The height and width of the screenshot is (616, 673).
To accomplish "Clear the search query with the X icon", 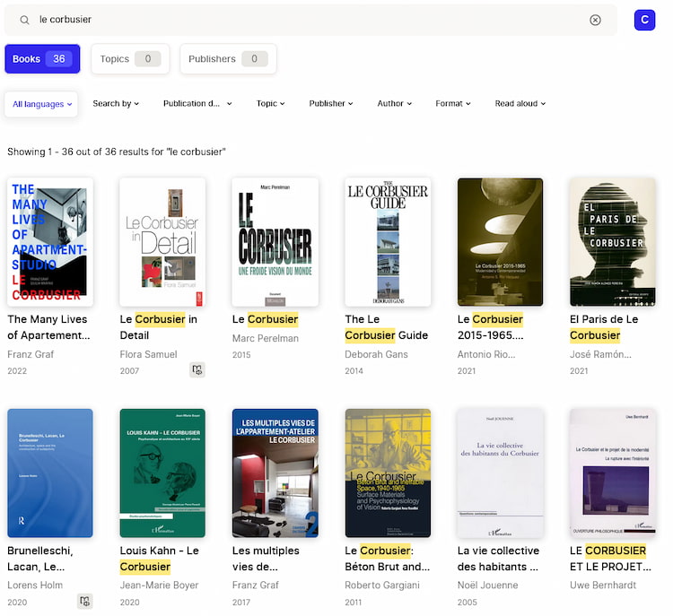I will [x=595, y=20].
